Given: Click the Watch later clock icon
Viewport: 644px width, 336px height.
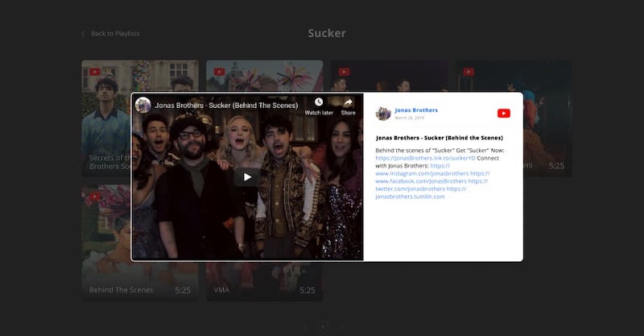Looking at the screenshot, I should (x=319, y=102).
